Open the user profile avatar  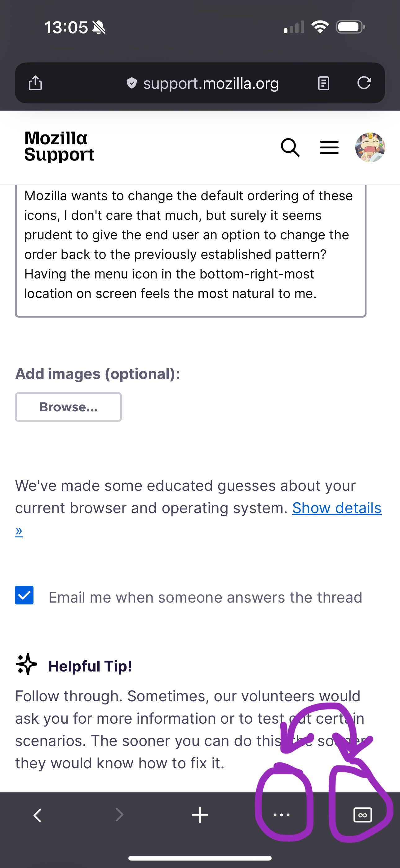[x=370, y=147]
